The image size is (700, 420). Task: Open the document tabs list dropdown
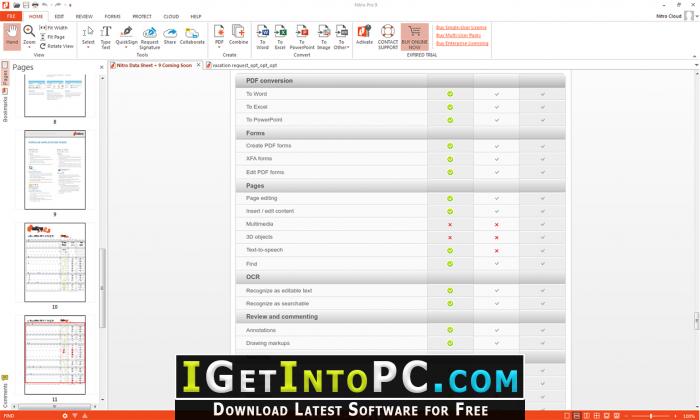(696, 65)
